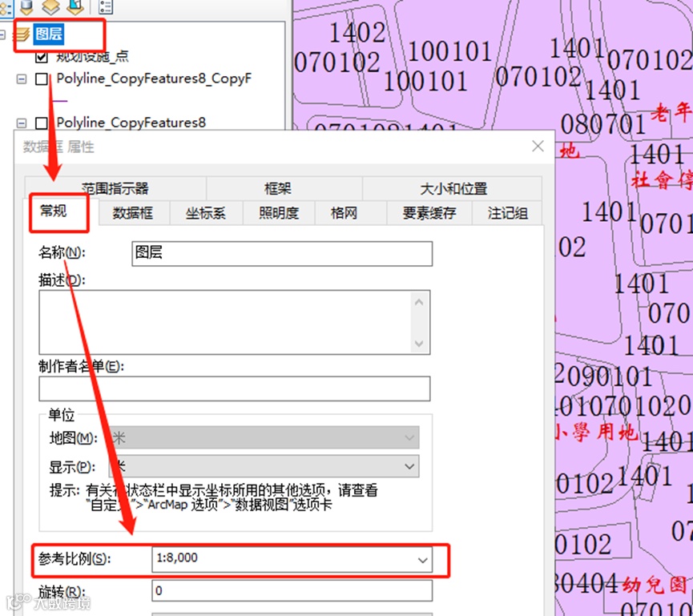The height and width of the screenshot is (616, 693).
Task: Enable the Polyline_CopyFeatures8_CopyF layer checkbox
Action: point(42,79)
